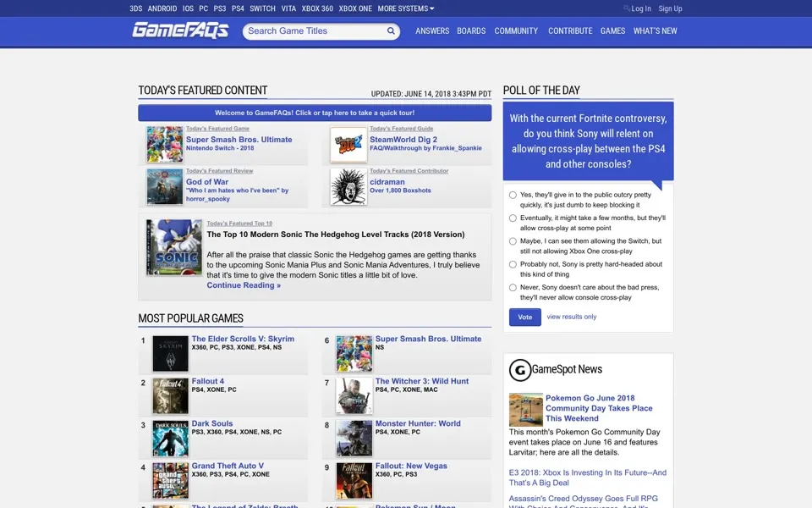
Task: Click the GameFAQs logo
Action: 180,30
